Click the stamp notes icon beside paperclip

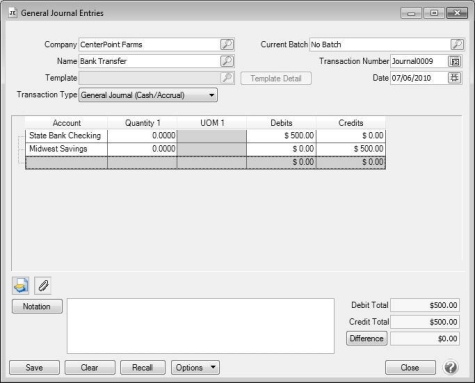pyautogui.click(x=21, y=286)
